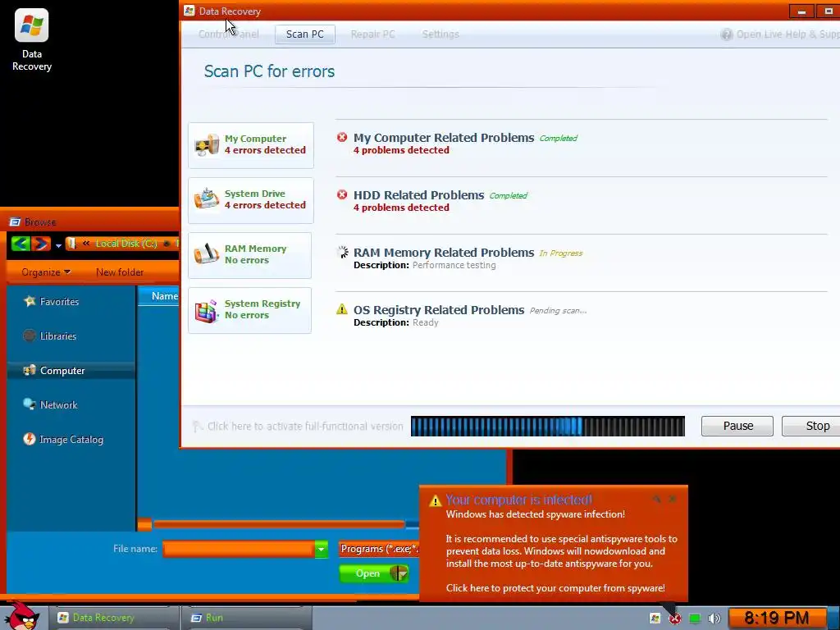Screen dimensions: 840x630
Task: Select the RAM Memory card icon
Action: click(x=207, y=254)
